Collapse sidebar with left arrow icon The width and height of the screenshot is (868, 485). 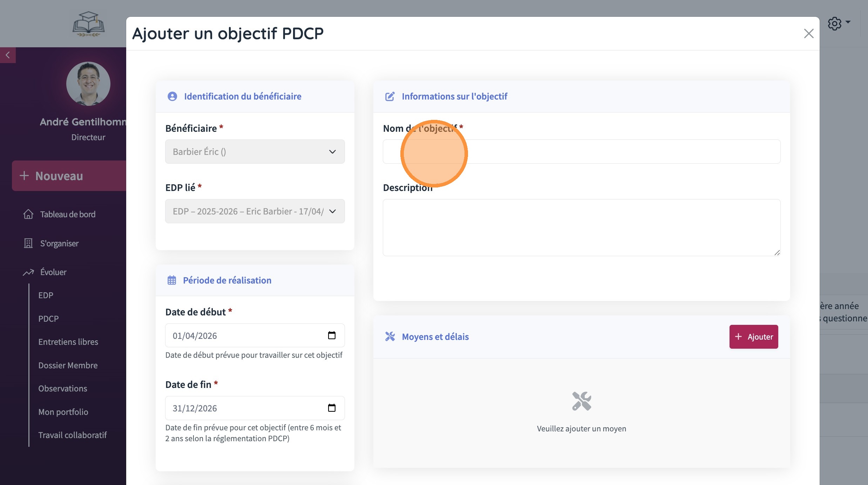click(x=8, y=55)
